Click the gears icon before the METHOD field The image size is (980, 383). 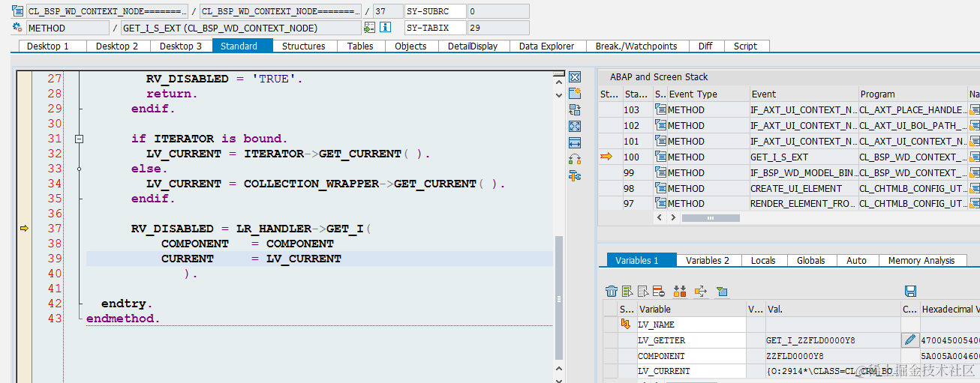pyautogui.click(x=17, y=28)
